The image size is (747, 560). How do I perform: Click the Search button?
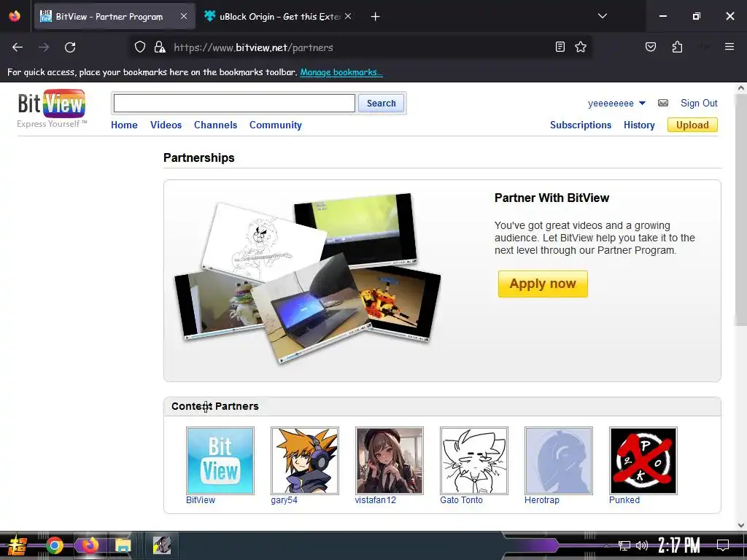point(381,104)
